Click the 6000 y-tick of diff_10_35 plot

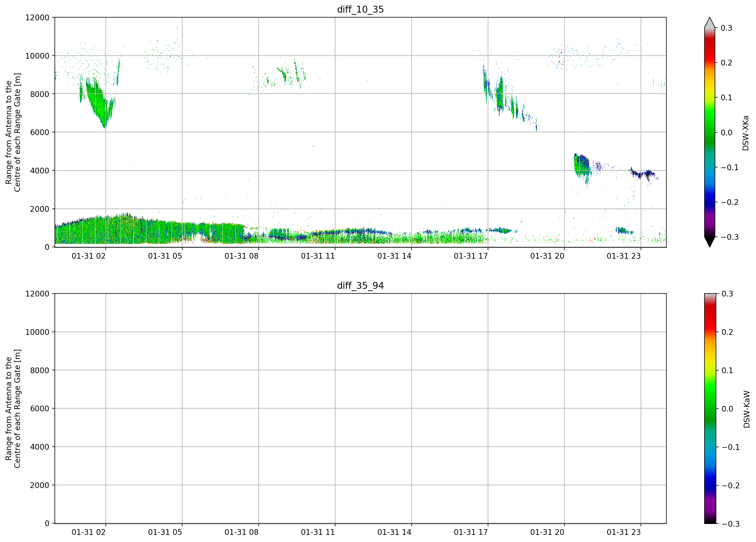click(x=40, y=132)
